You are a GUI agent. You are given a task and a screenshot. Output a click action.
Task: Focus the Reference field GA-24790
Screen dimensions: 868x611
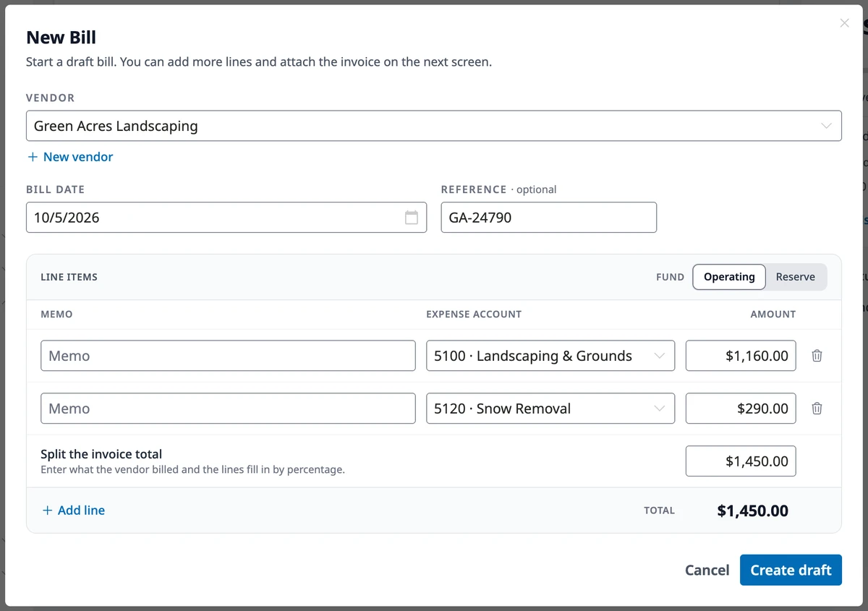click(x=549, y=218)
